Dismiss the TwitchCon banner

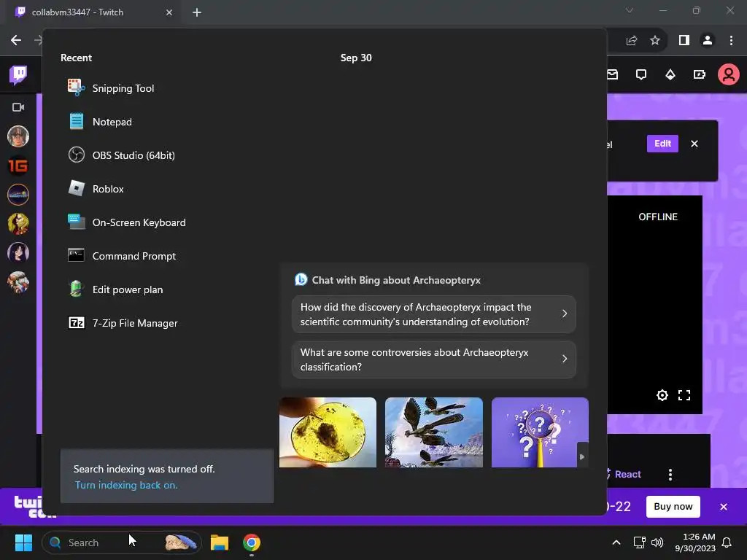[723, 507]
